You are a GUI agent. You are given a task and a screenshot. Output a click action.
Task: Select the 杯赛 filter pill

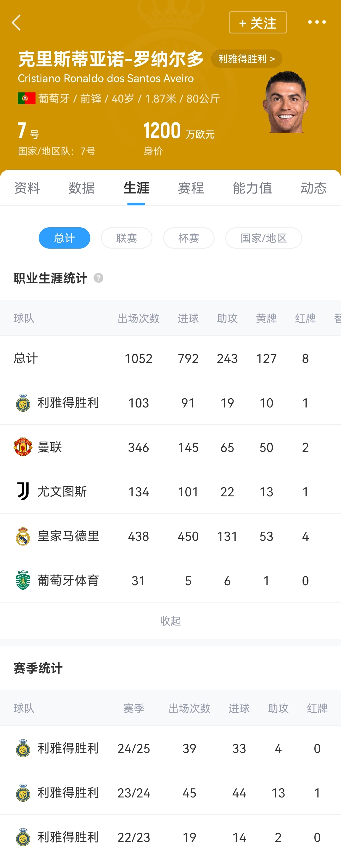[189, 238]
